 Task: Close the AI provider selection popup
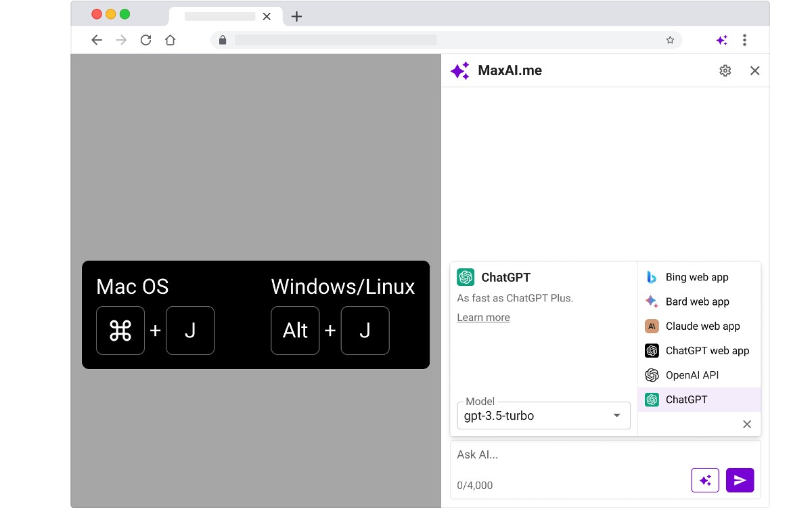[x=746, y=424]
